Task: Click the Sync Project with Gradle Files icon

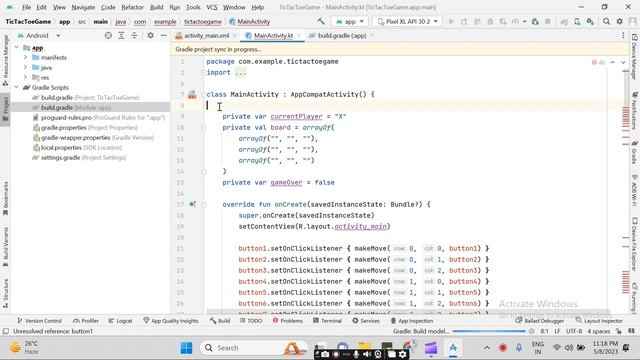Action: [564, 21]
